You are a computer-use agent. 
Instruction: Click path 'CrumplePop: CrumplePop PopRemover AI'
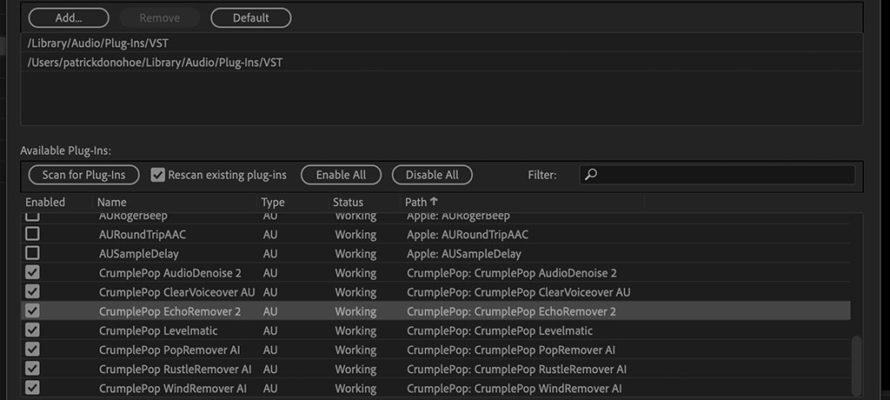coord(511,350)
